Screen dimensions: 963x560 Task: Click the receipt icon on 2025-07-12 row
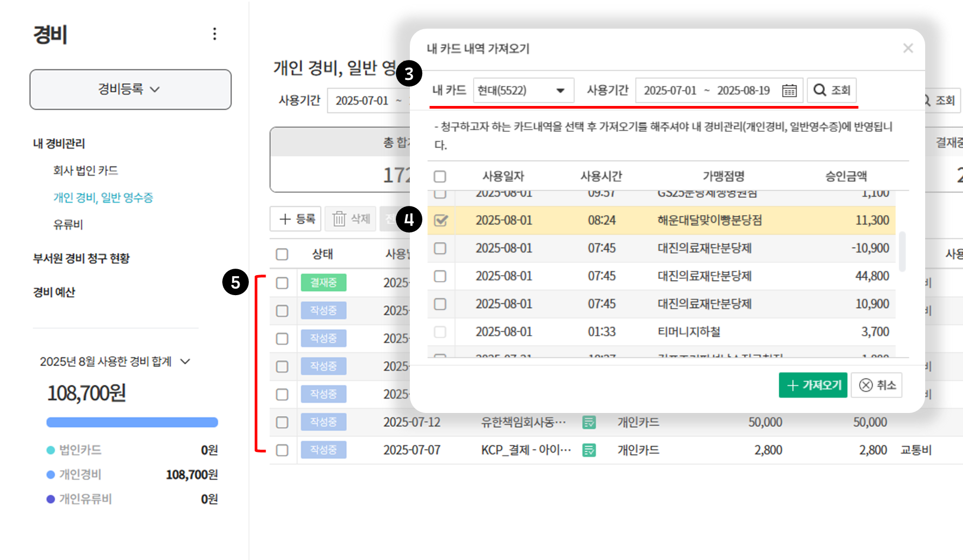[589, 422]
